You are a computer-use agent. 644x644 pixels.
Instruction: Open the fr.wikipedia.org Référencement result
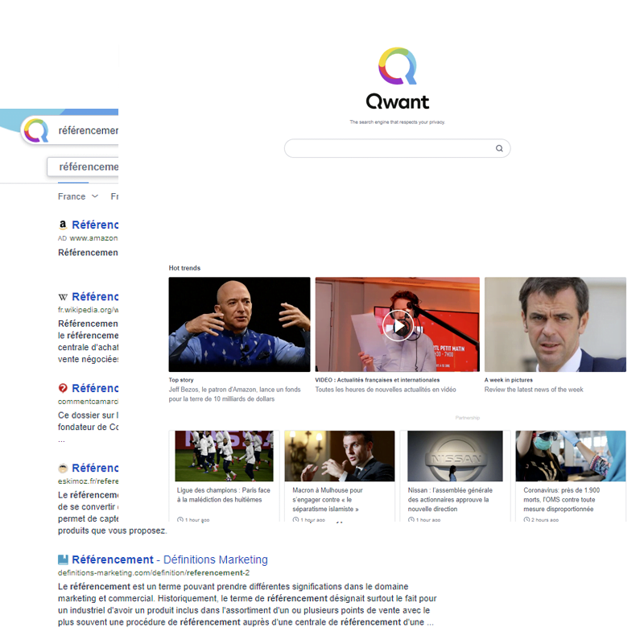tap(95, 296)
